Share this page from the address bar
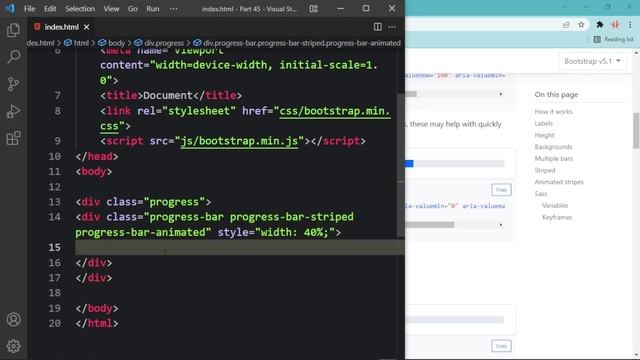The height and width of the screenshot is (360, 640). click(566, 25)
